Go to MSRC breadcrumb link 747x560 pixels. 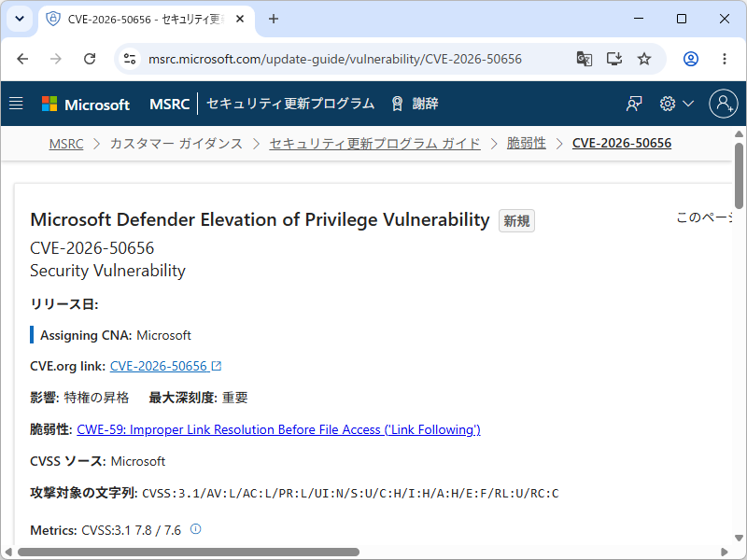point(66,144)
